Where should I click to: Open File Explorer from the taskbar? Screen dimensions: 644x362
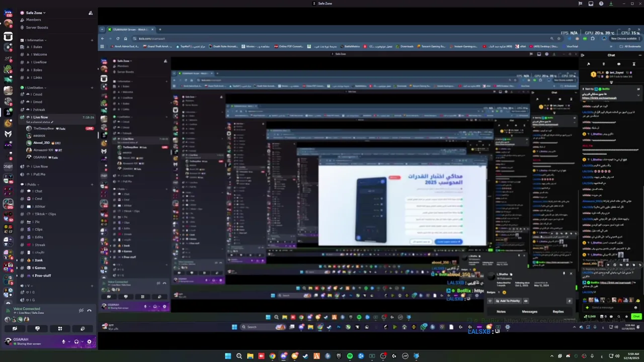[x=250, y=356]
